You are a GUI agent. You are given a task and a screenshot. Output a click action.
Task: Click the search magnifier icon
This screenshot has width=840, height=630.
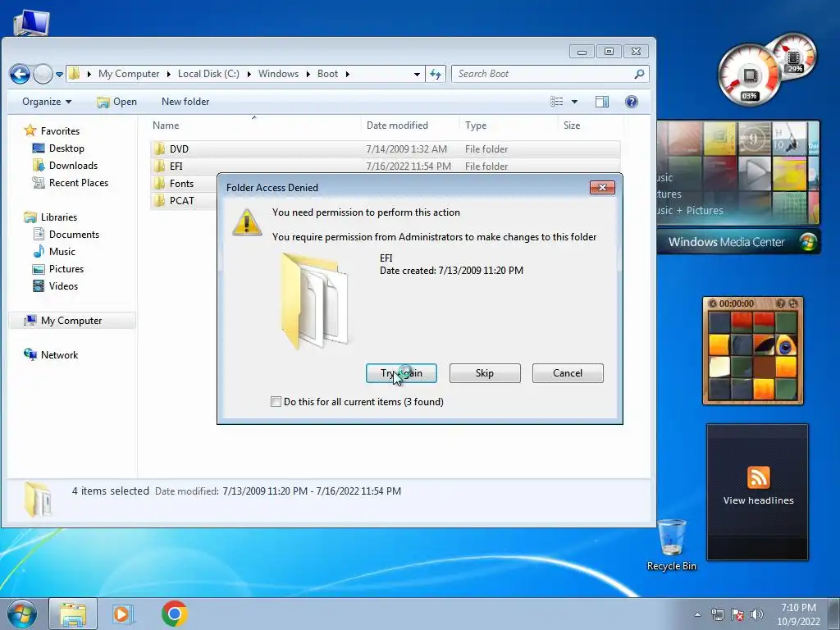pos(639,74)
